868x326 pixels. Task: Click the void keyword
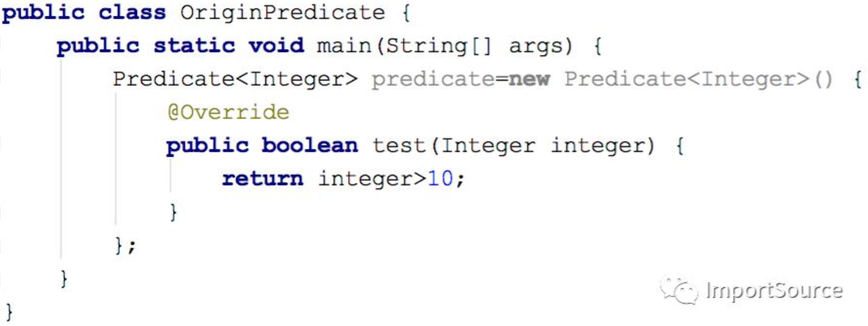(x=276, y=46)
